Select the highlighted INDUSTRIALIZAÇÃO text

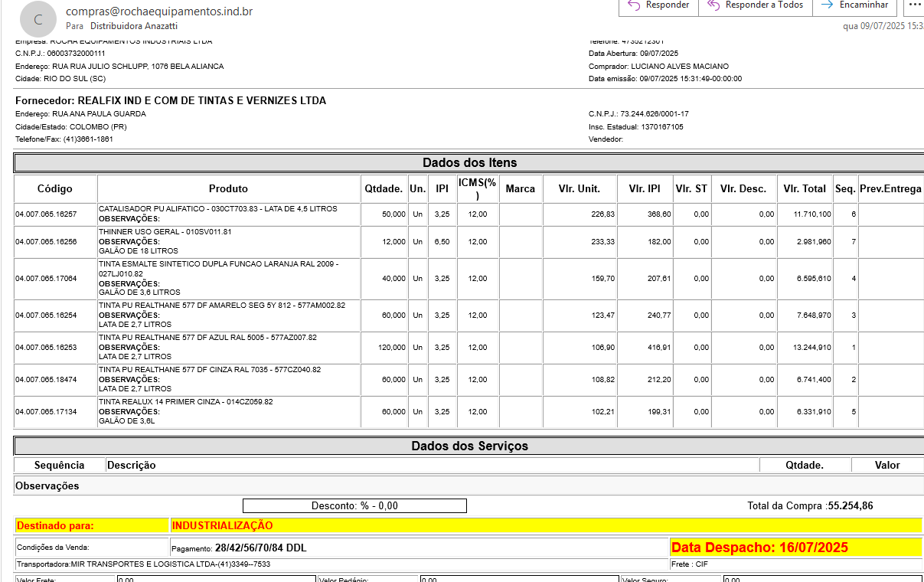(x=222, y=525)
